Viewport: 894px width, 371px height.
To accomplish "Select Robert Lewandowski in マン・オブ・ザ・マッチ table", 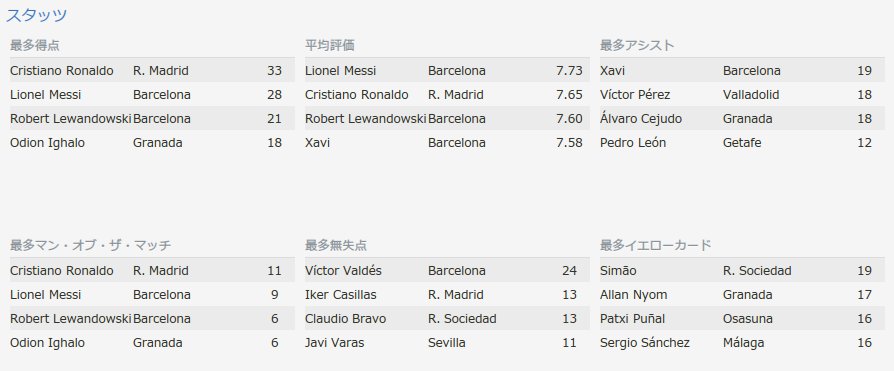I will 71,319.
